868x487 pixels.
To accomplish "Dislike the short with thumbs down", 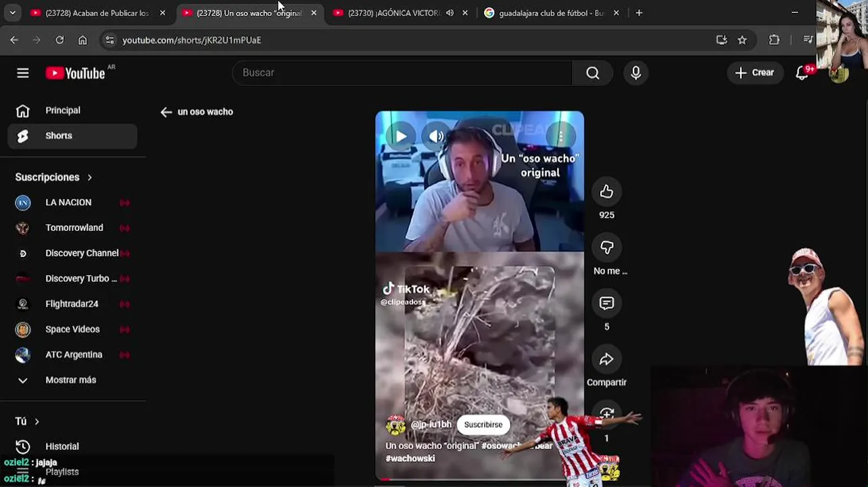I will pos(606,248).
